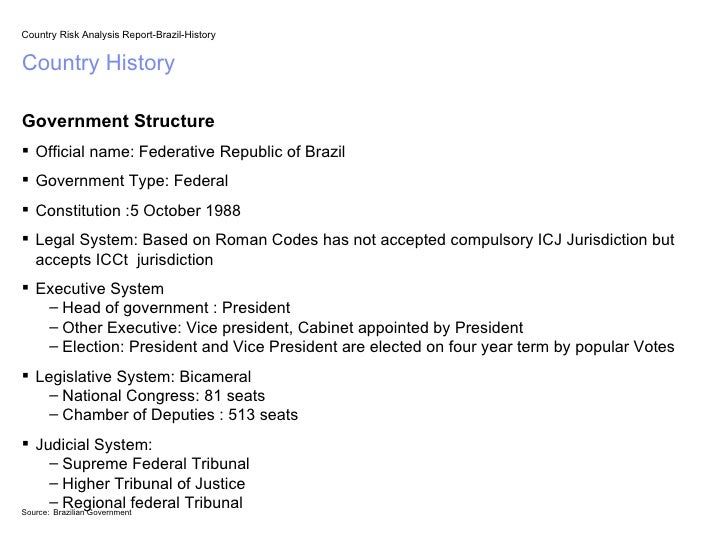
Task: Click the Legislative System Bicameral bullet
Action: [x=143, y=377]
